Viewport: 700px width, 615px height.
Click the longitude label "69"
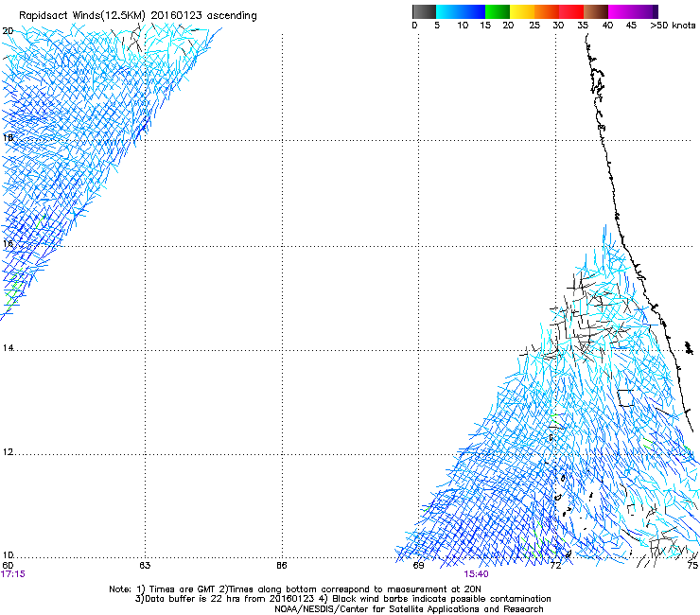(x=418, y=566)
